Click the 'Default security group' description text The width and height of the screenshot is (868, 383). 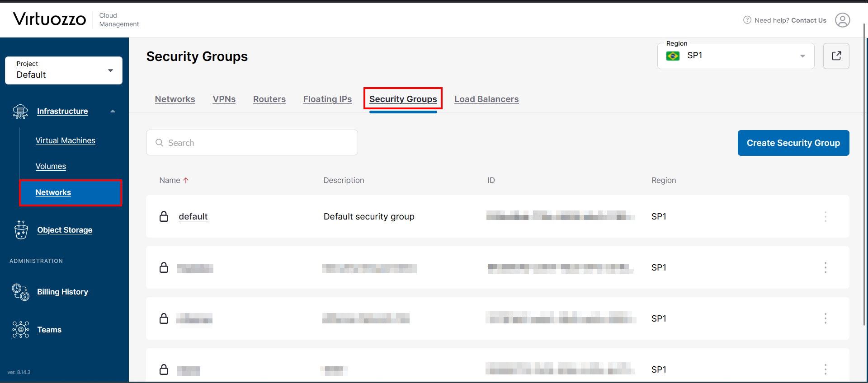coord(369,216)
